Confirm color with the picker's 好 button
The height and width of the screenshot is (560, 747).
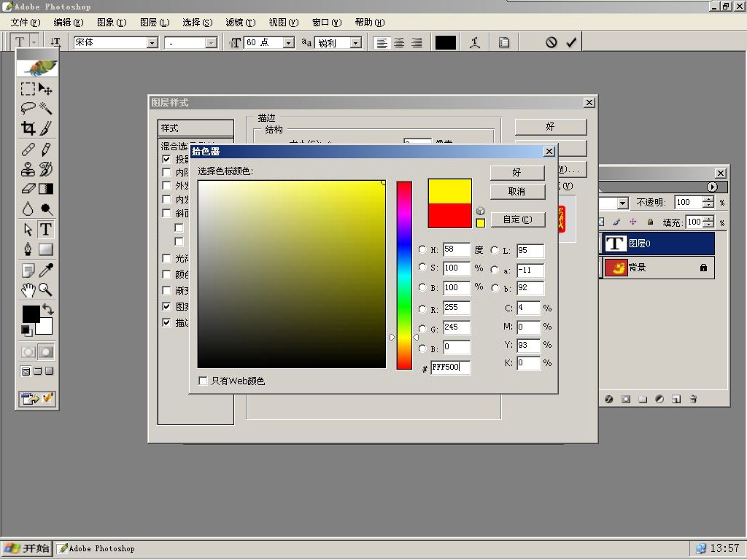[x=517, y=172]
